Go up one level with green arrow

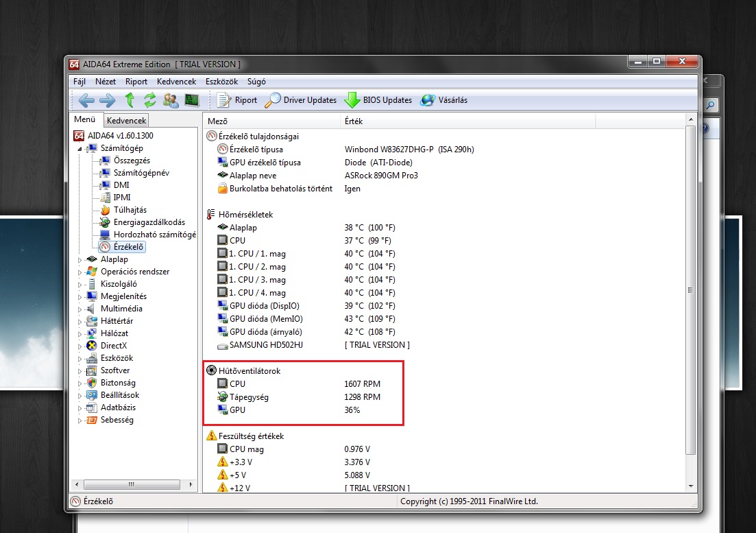point(130,100)
